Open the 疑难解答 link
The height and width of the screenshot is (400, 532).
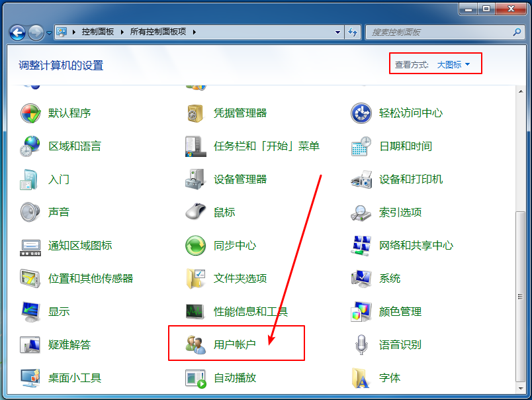69,344
